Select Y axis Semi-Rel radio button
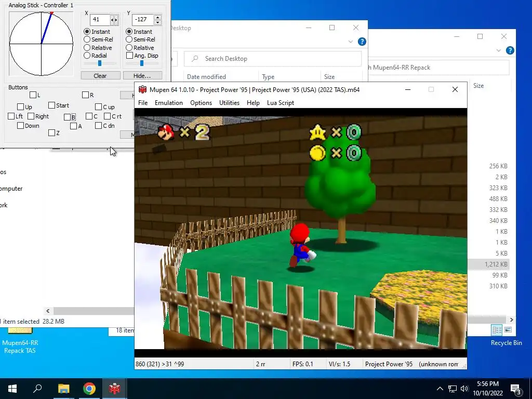 129,39
